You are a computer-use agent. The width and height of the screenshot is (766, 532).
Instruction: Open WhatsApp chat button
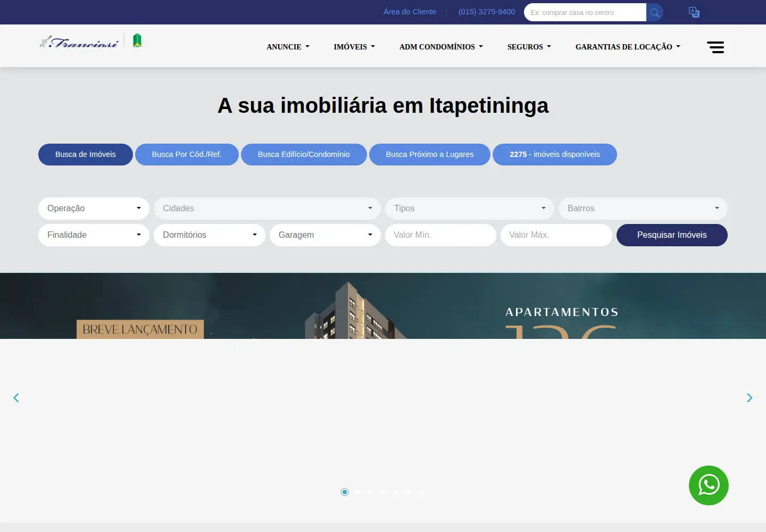(x=709, y=485)
